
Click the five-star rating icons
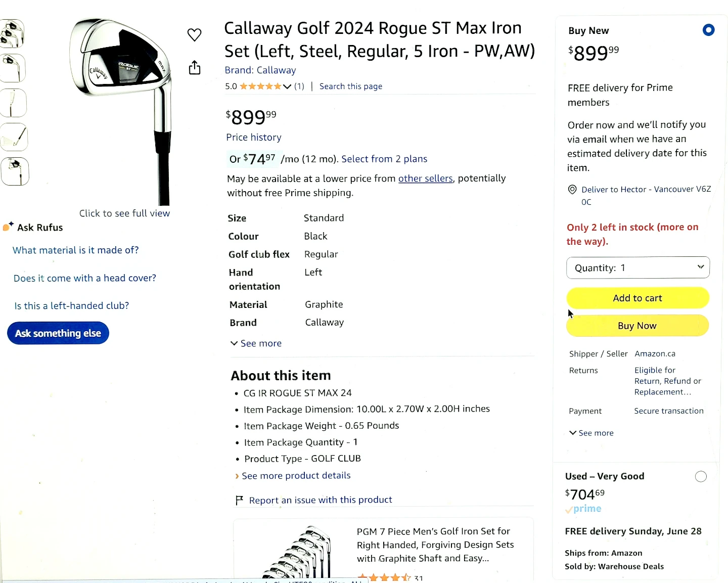(x=260, y=86)
